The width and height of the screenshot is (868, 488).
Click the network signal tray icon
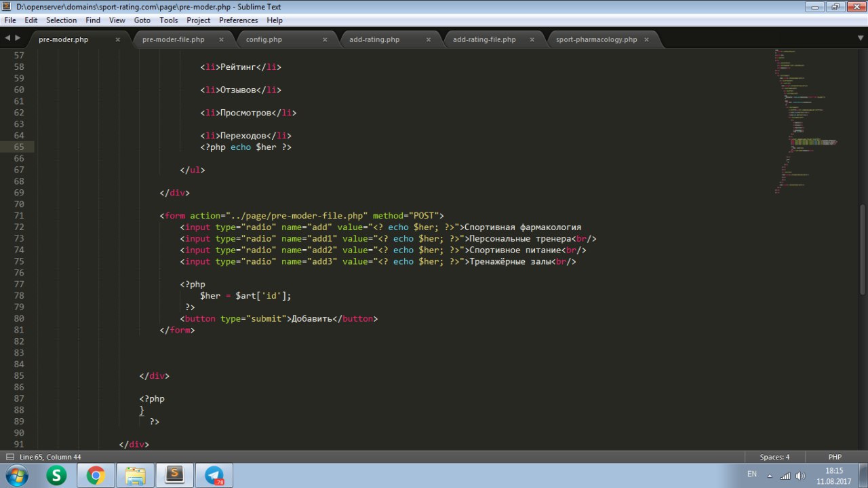785,475
